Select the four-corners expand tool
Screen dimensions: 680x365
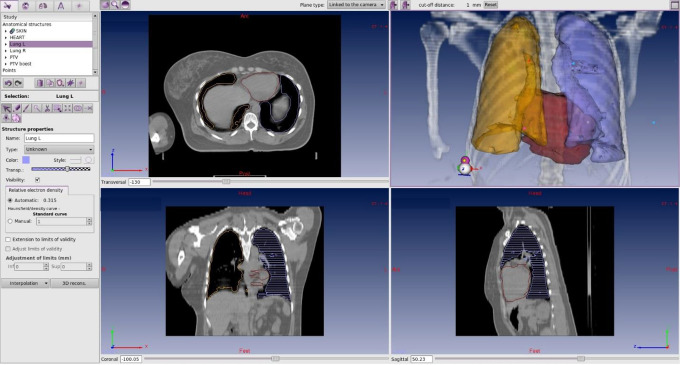(68, 108)
